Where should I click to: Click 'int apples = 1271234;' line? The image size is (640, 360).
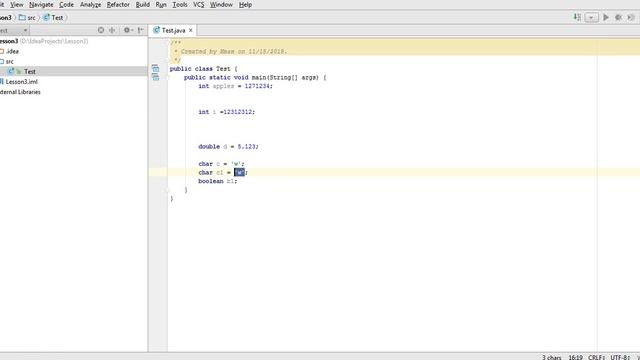tap(236, 86)
